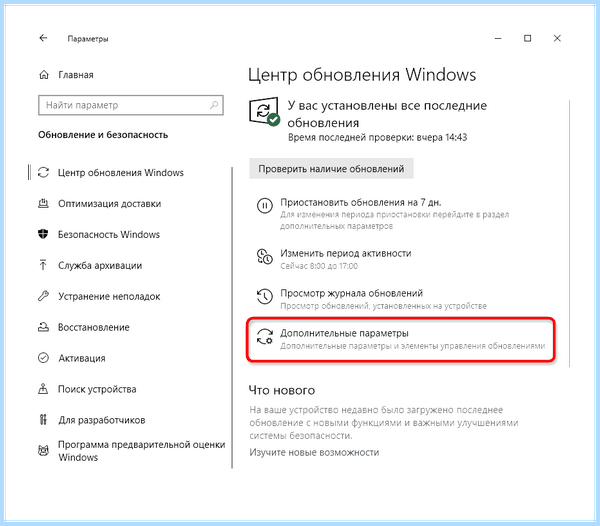The width and height of the screenshot is (600, 526).
Task: Click the Найти параметр search field
Action: pos(131,105)
